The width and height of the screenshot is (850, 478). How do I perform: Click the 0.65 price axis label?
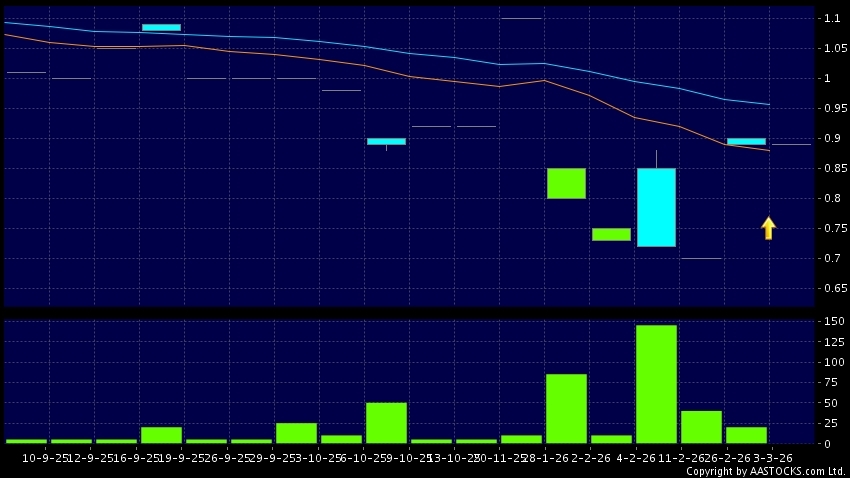[x=831, y=288]
